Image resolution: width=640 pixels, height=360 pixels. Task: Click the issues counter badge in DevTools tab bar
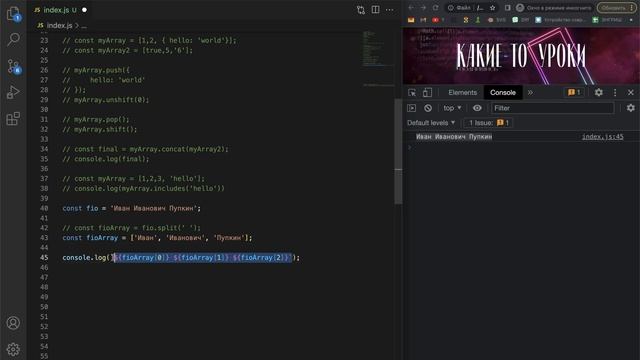(x=574, y=93)
